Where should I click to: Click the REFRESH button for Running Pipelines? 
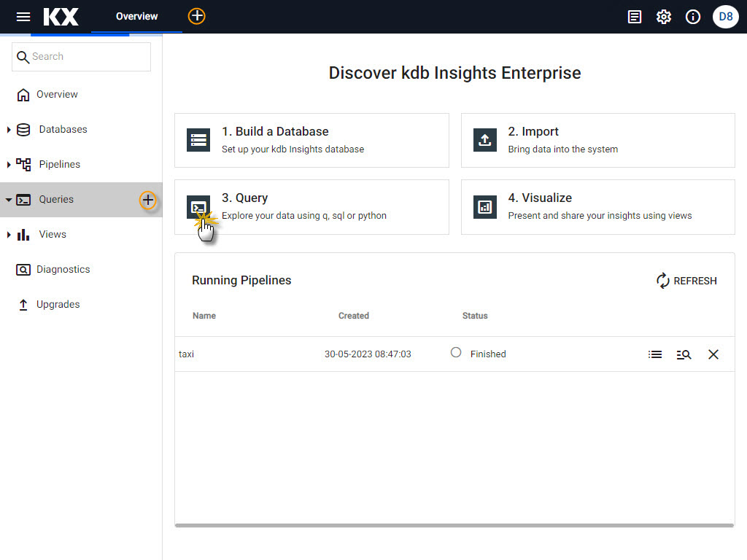pos(686,281)
